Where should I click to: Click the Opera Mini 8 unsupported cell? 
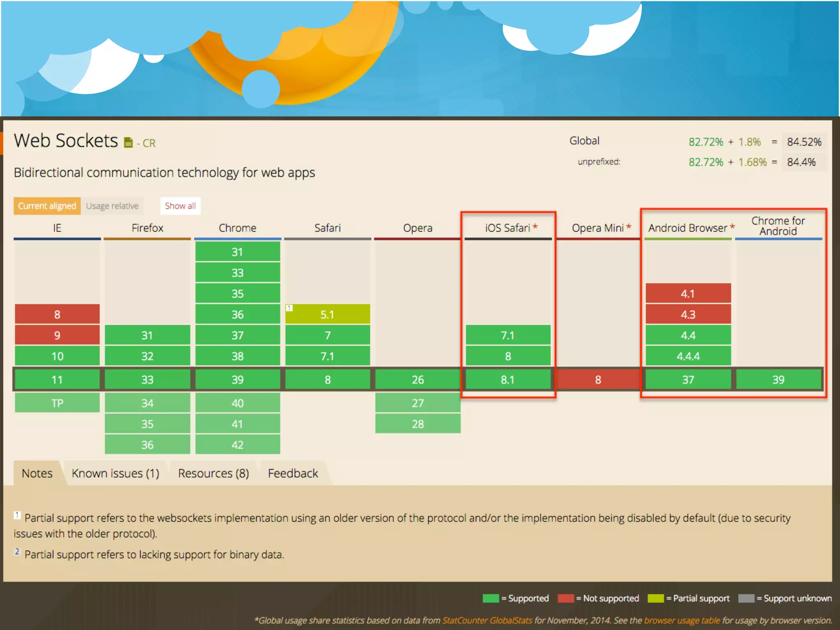pyautogui.click(x=598, y=379)
